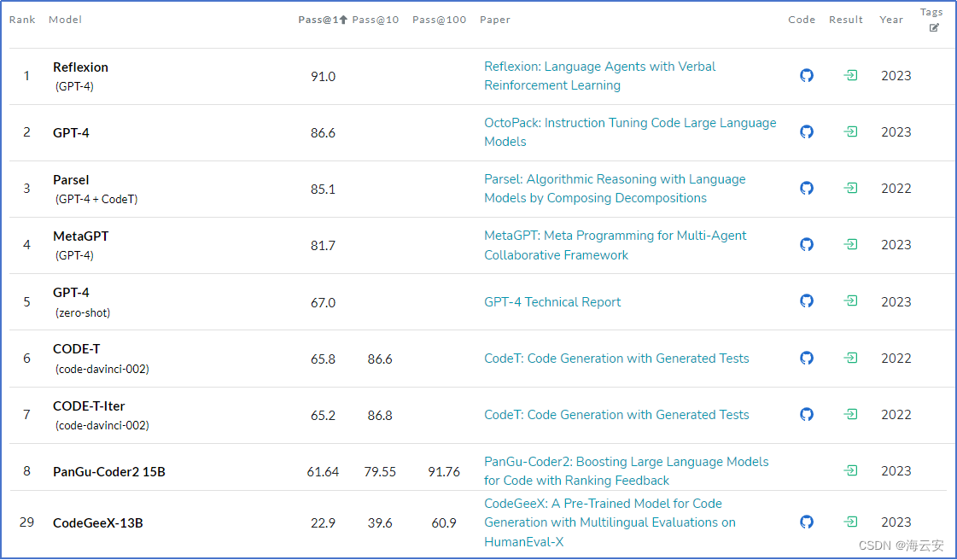Open the OctoPack Instruction Tuning paper link

630,131
